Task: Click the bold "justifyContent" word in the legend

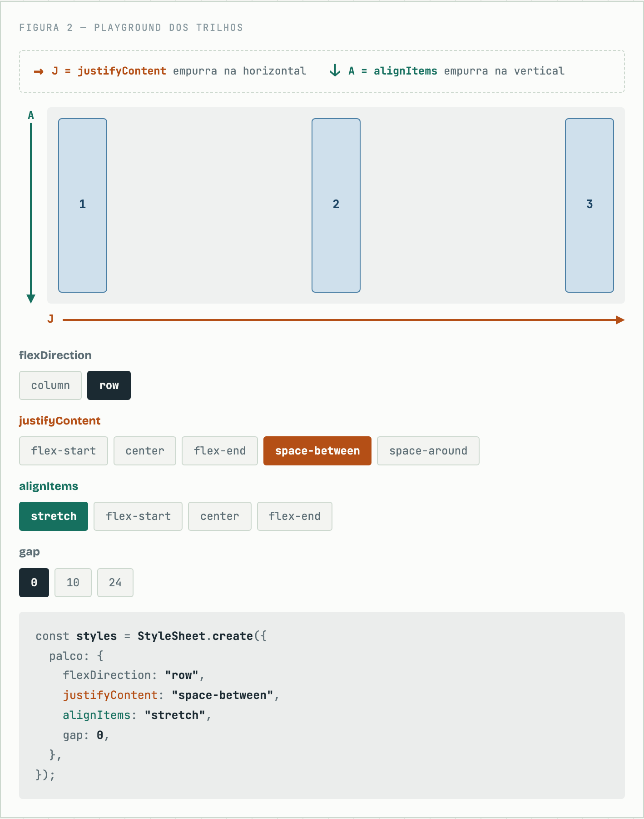Action: (x=122, y=71)
